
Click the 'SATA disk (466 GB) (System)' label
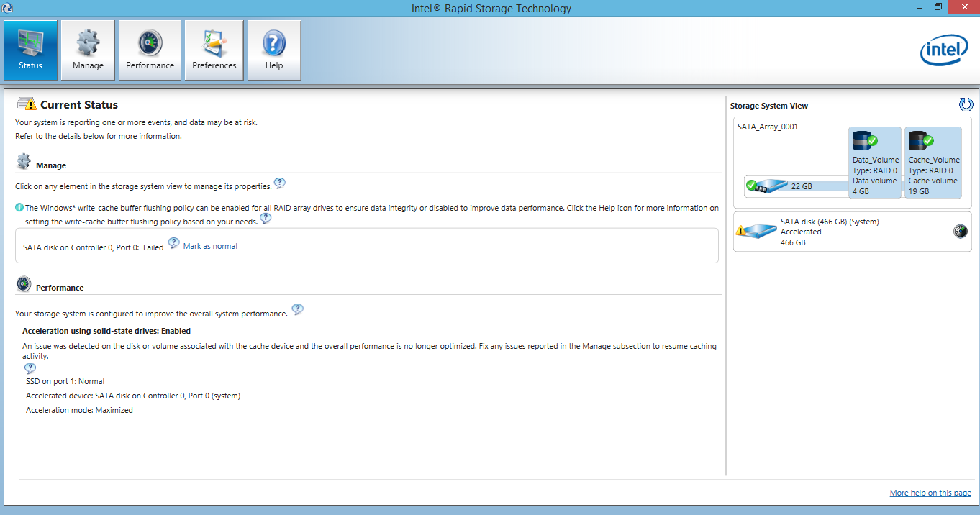click(830, 222)
